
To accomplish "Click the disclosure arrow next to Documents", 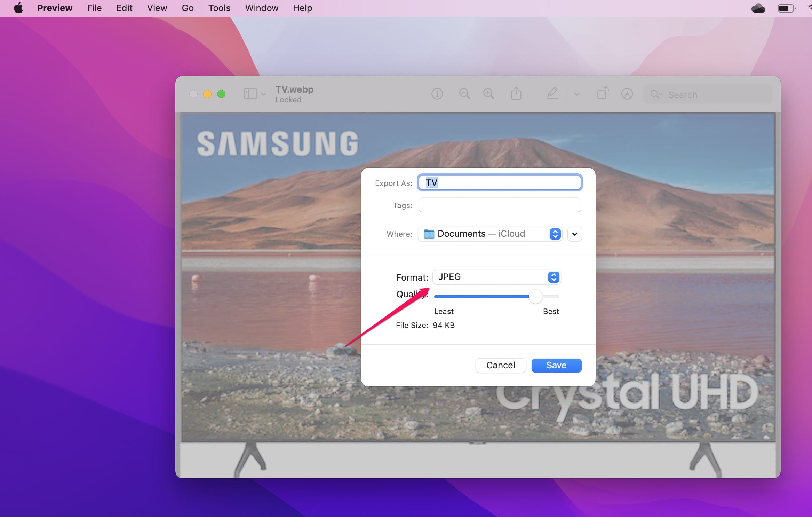I will pos(573,233).
